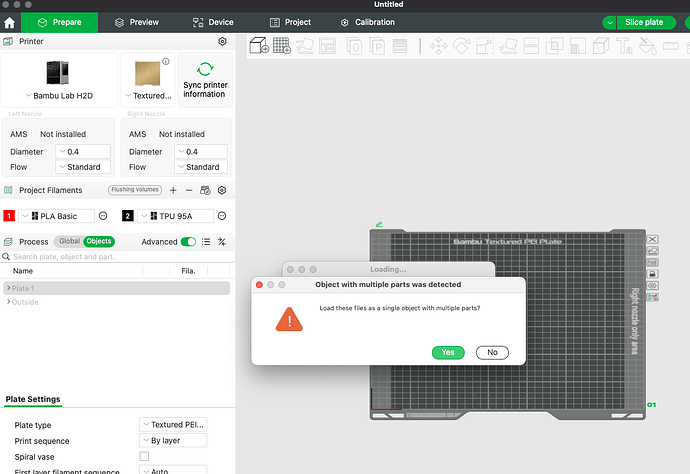Select the Color painting bucket icon
This screenshot has height=474, width=690.
pyautogui.click(x=647, y=46)
